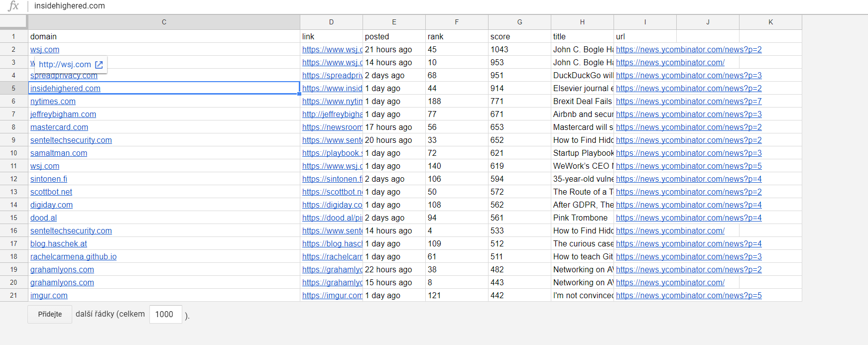
Task: Select the 'title' header cell
Action: click(582, 36)
